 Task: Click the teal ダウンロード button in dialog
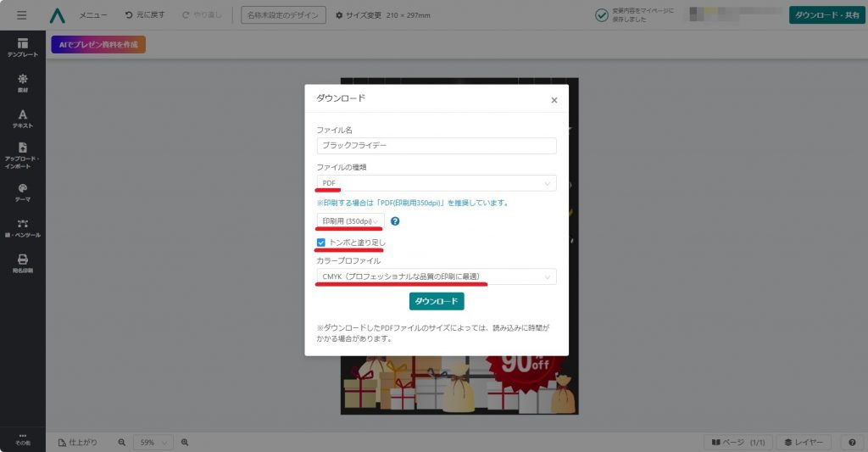point(437,302)
